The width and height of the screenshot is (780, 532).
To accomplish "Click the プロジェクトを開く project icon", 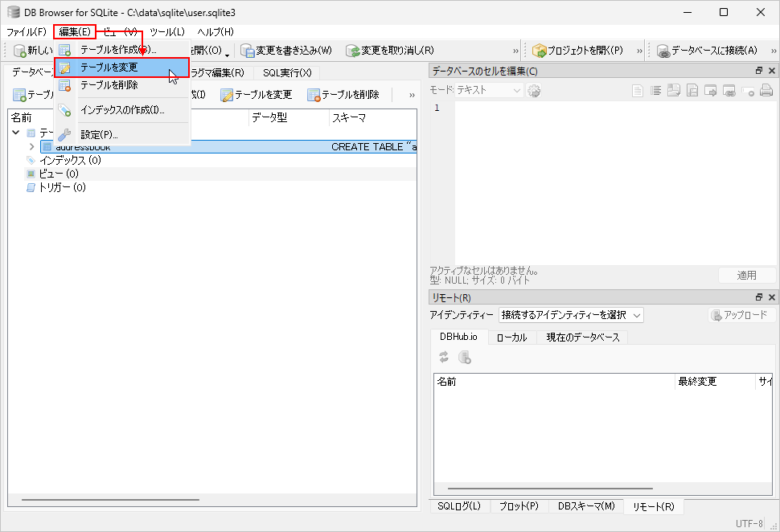I will (x=540, y=51).
